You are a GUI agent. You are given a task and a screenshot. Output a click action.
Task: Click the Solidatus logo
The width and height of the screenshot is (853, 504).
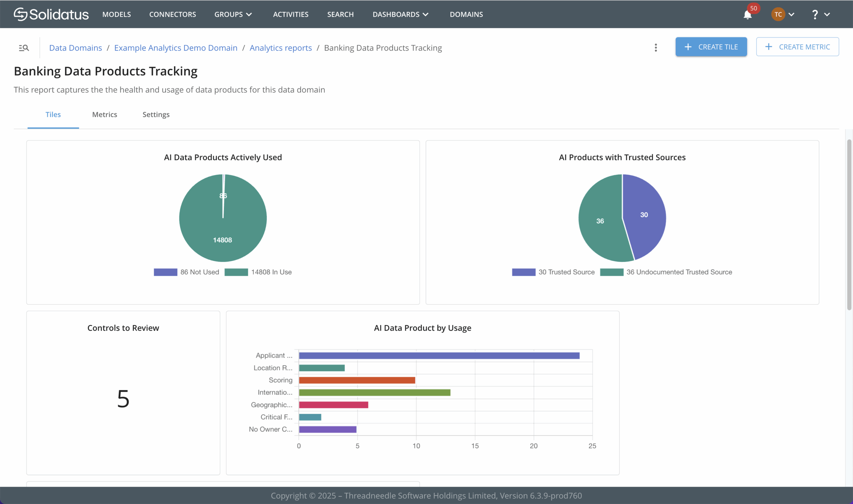(51, 14)
